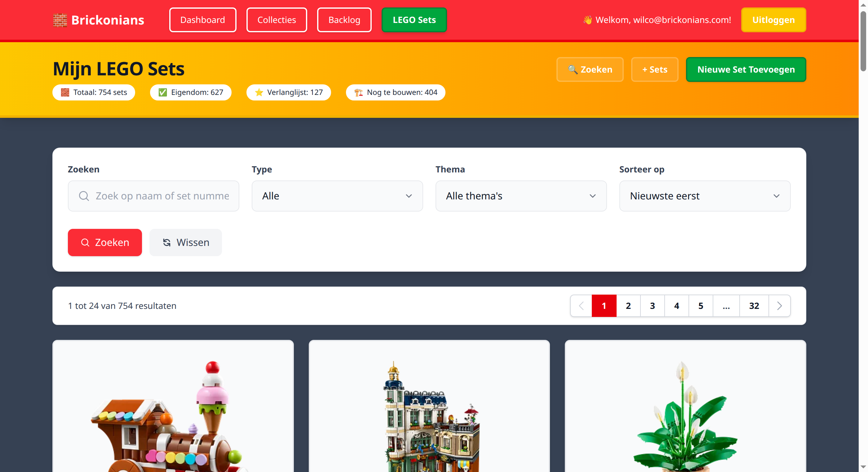This screenshot has height=472, width=868.
Task: Open the Backlog tab
Action: click(x=344, y=20)
